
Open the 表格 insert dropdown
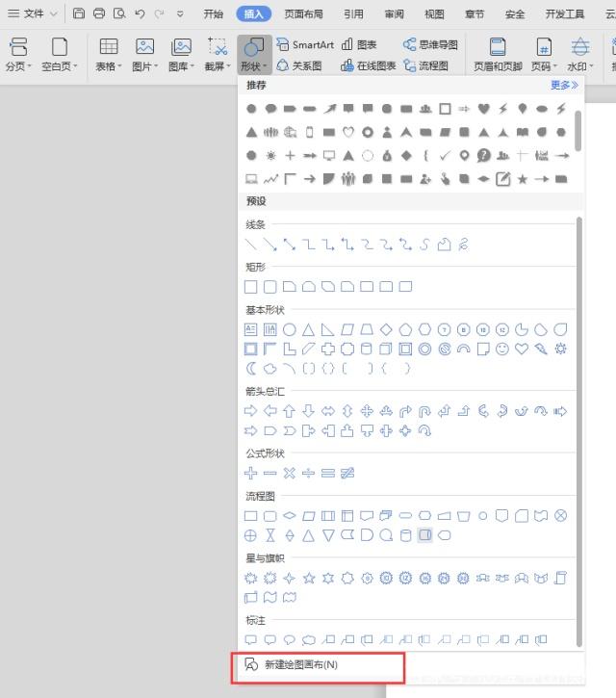[x=109, y=54]
